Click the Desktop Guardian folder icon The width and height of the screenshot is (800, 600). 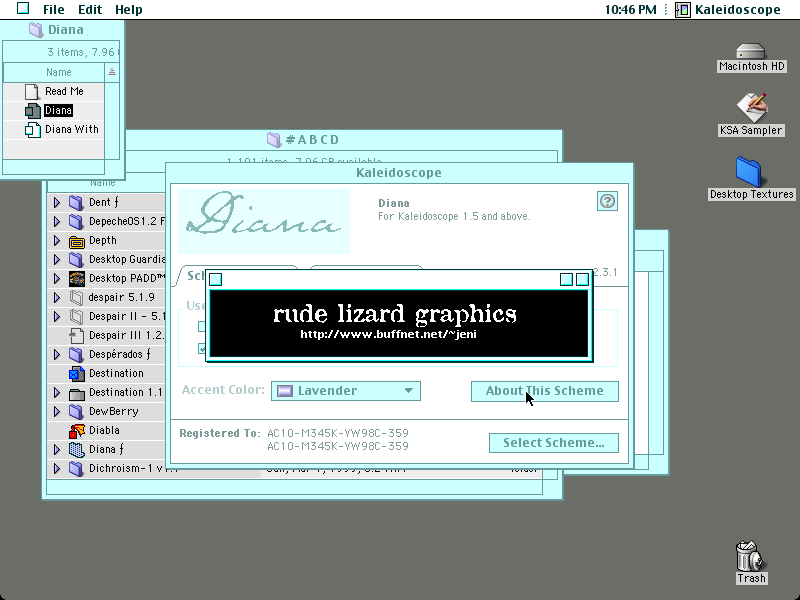[76, 260]
